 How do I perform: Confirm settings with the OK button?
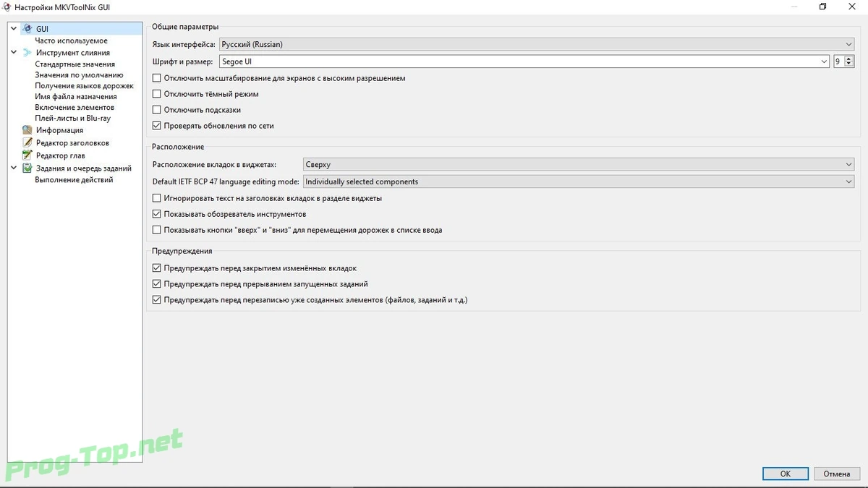(x=786, y=474)
